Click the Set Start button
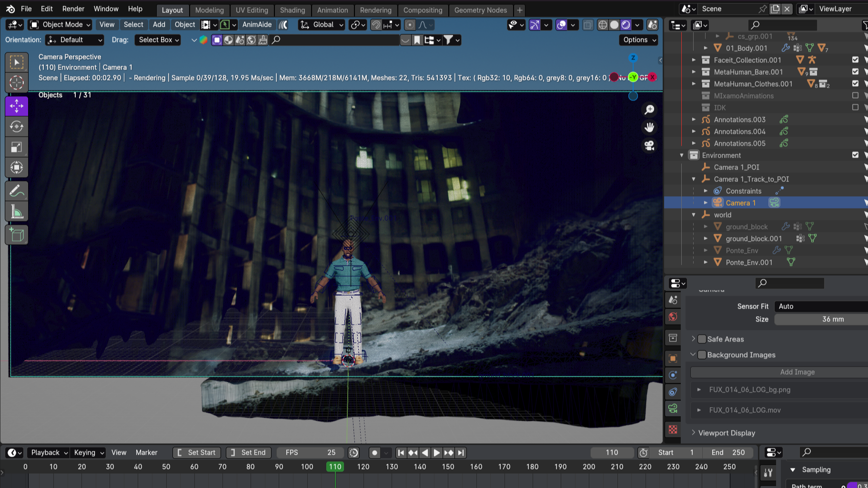 tap(196, 452)
